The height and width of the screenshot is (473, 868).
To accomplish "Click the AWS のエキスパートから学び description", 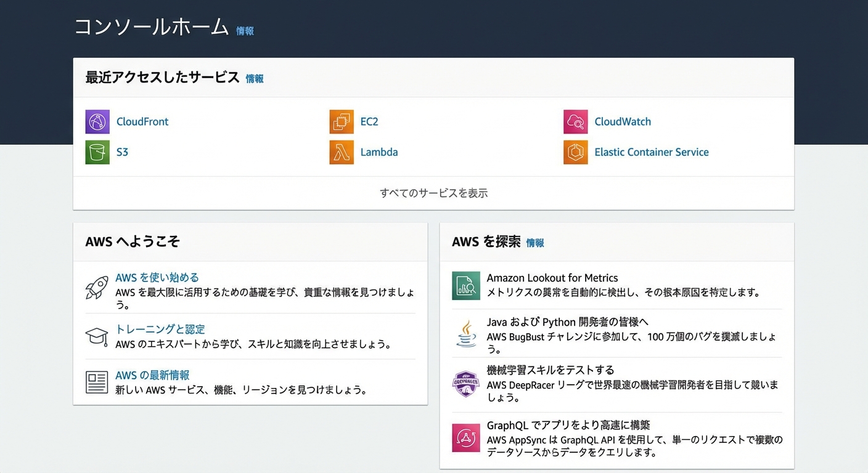I will pyautogui.click(x=253, y=344).
